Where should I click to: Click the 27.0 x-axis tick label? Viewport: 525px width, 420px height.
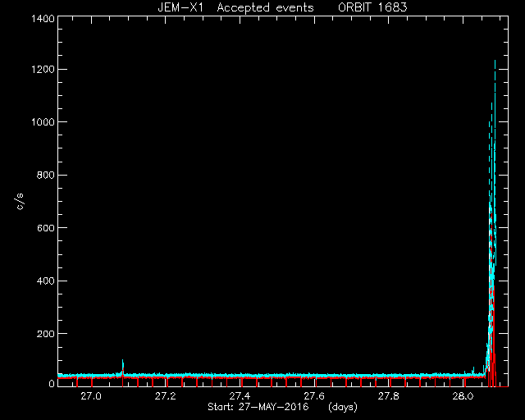click(x=91, y=396)
